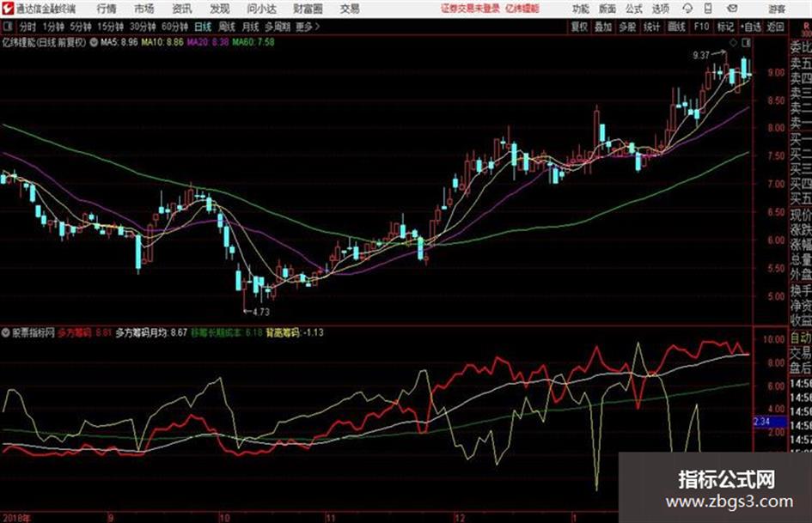The height and width of the screenshot is (523, 812).
Task: Toggle the side panel icon at the chart's top right
Action: coord(746,42)
